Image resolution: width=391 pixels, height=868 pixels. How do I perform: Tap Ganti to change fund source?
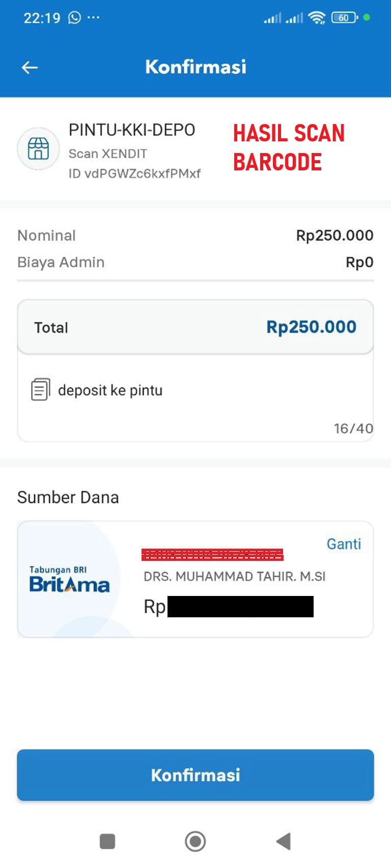344,544
